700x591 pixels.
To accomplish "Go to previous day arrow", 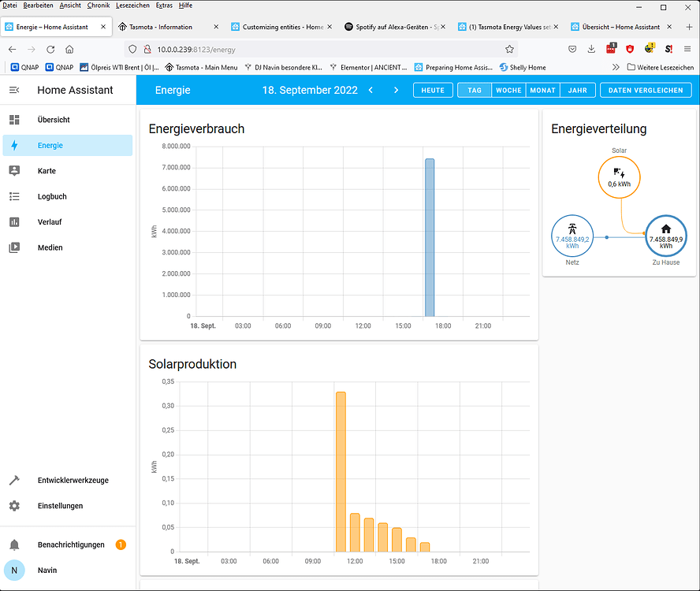I will (x=370, y=90).
